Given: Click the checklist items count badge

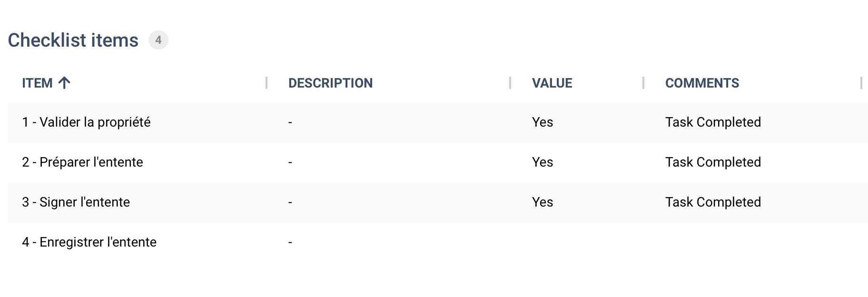Looking at the screenshot, I should point(158,40).
